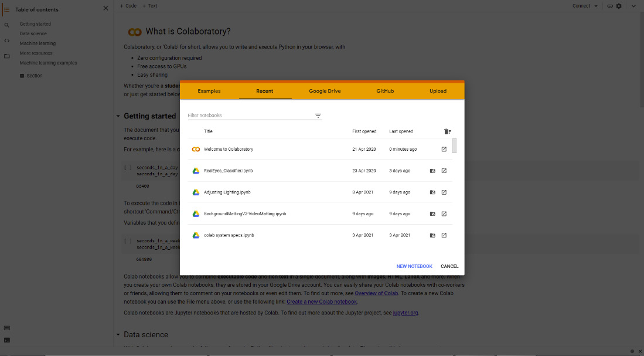Viewport: 644px width, 356px height.
Task: Open the search panel icon in sidebar
Action: 6,25
